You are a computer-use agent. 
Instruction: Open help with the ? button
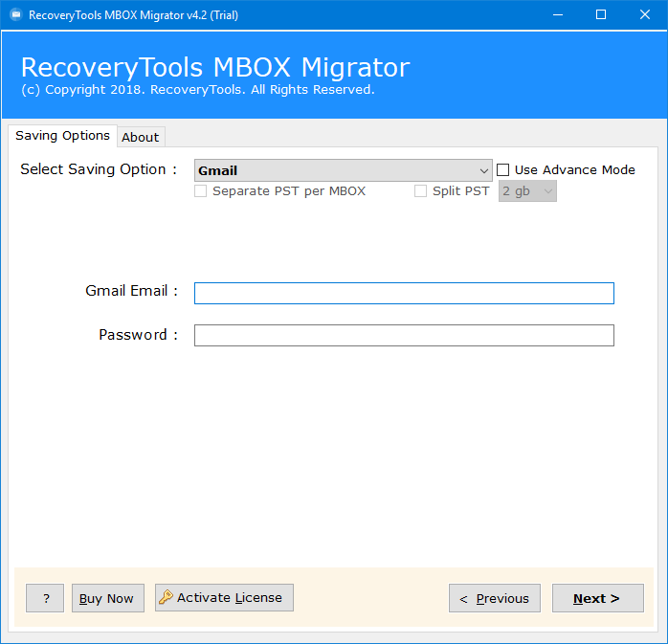[x=45, y=598]
